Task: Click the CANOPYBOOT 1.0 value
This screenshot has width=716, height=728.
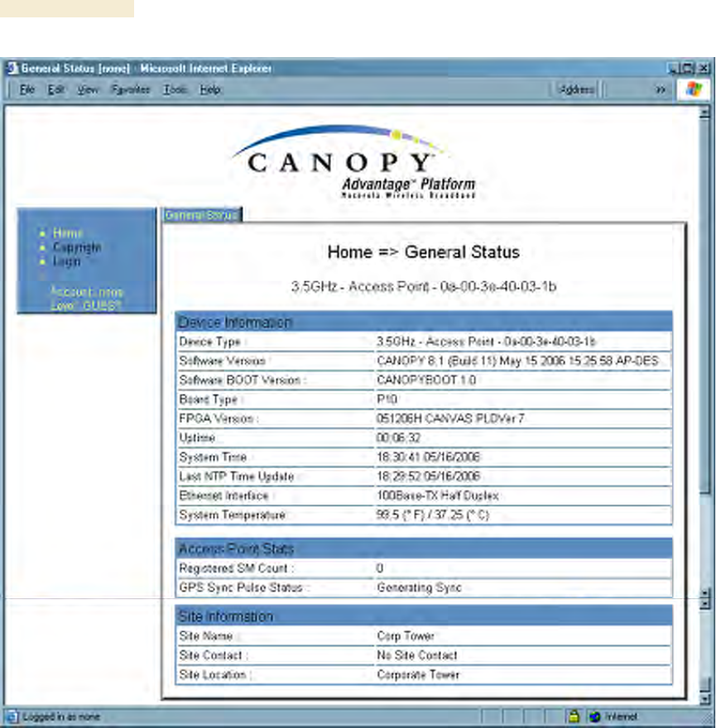Action: (x=426, y=380)
